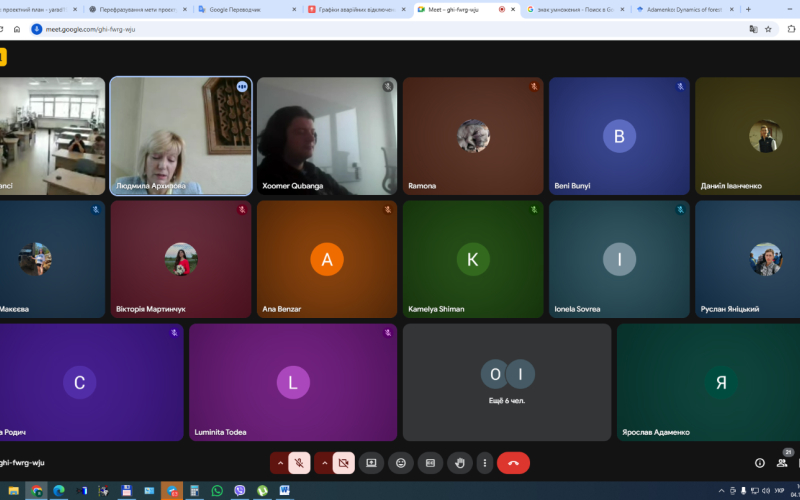Switch to the Google Переводчик tab

click(240, 9)
